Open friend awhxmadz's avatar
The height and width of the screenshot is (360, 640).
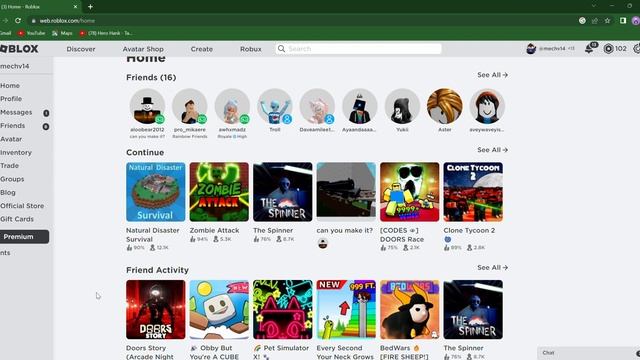(x=232, y=107)
